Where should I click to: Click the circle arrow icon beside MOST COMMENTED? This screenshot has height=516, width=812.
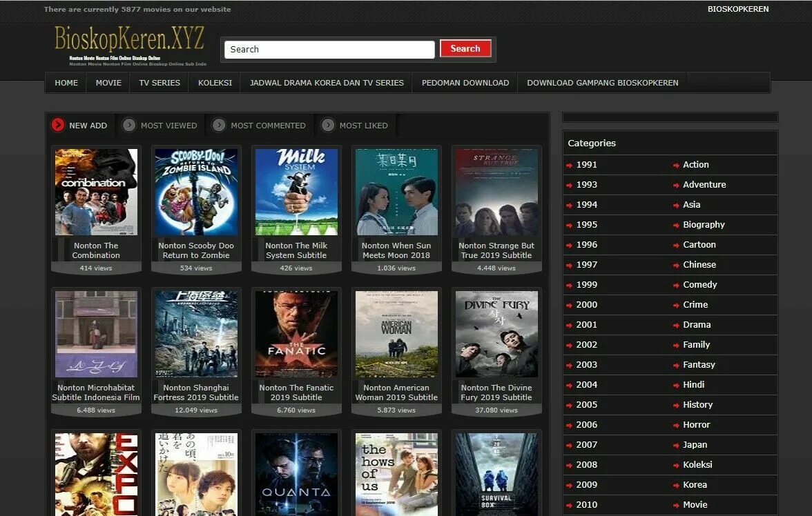pos(219,126)
